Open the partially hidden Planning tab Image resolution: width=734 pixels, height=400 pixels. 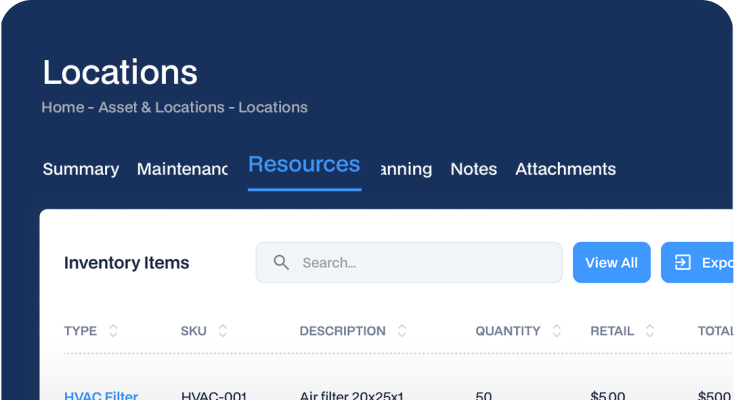pyautogui.click(x=406, y=169)
